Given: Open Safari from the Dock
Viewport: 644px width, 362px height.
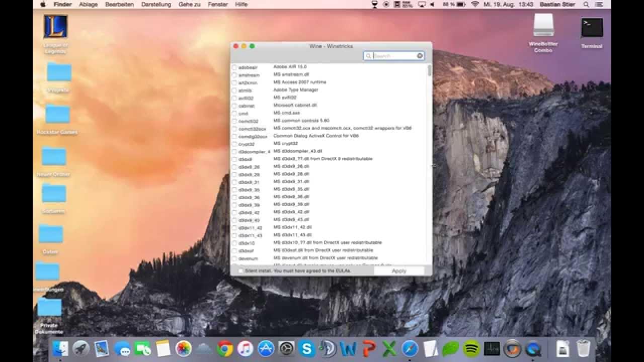Looking at the screenshot, I should (x=410, y=348).
